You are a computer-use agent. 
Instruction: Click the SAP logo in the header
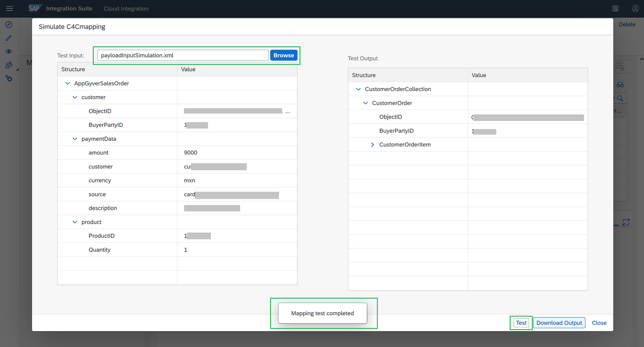pos(35,8)
